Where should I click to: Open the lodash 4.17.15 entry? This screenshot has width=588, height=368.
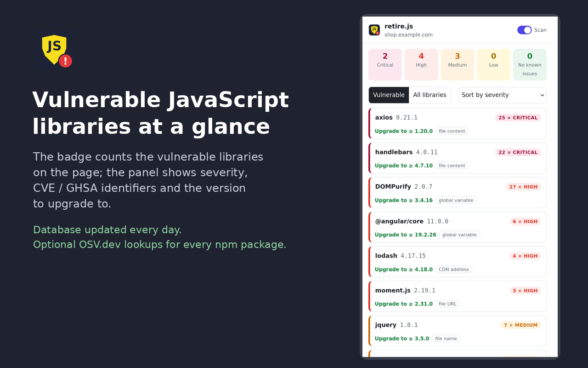(x=458, y=262)
